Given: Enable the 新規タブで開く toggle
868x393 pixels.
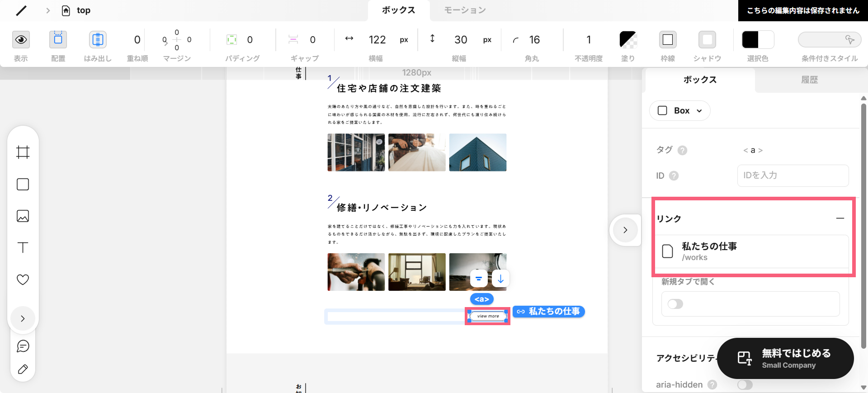Looking at the screenshot, I should click(675, 304).
